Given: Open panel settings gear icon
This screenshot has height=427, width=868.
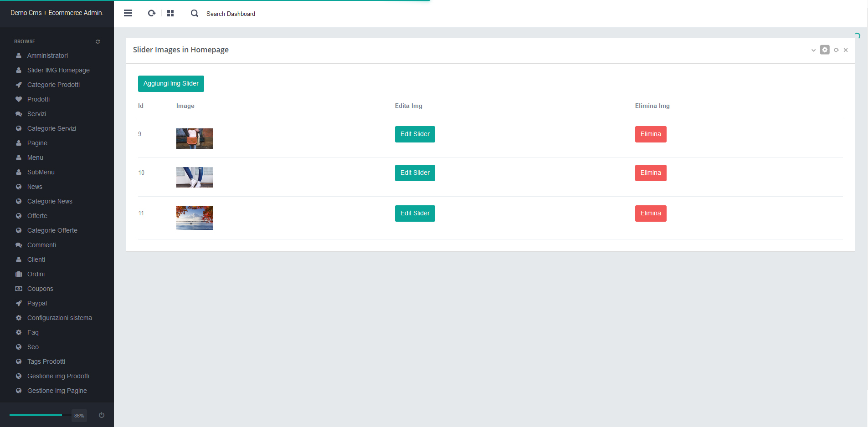Looking at the screenshot, I should tap(825, 50).
